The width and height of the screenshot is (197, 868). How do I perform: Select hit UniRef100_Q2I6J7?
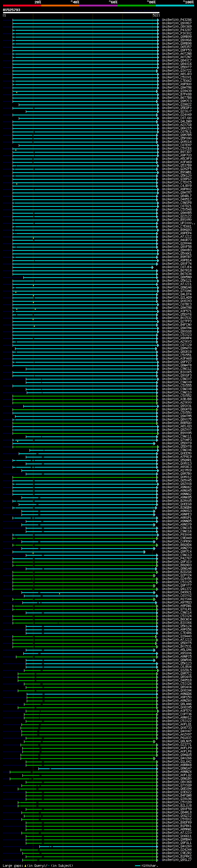point(176,111)
